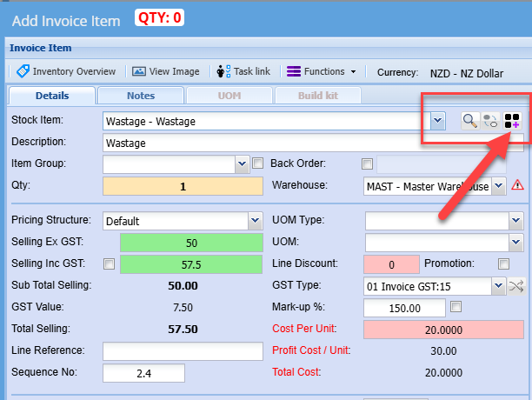Click the NZD - NZ Dollar currency text
Viewport: 532px width, 400px height.
click(x=467, y=73)
